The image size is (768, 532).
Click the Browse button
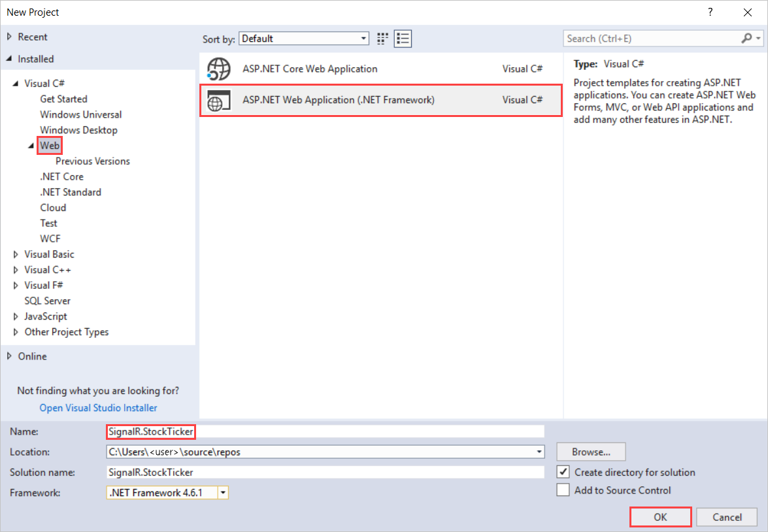pos(590,452)
